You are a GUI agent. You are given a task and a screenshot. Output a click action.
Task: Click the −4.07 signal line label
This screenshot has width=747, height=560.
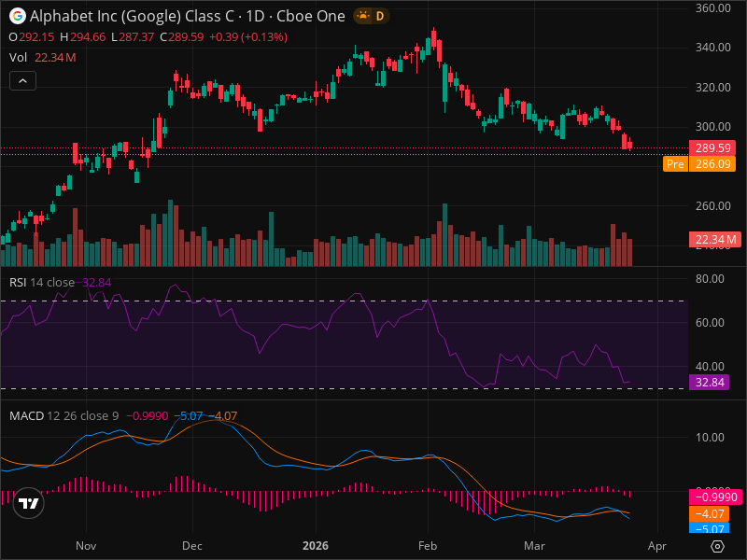(x=709, y=514)
